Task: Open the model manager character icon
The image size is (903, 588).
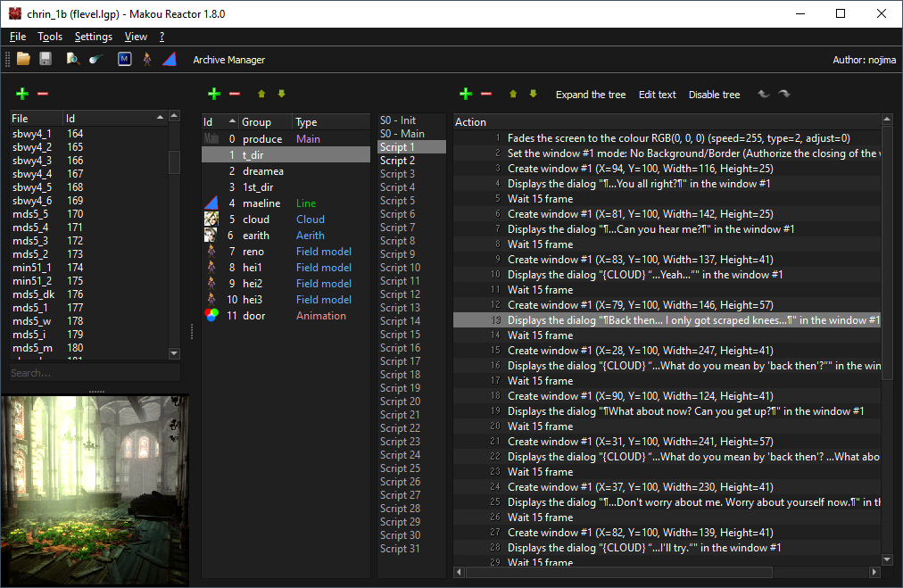Action: click(147, 59)
